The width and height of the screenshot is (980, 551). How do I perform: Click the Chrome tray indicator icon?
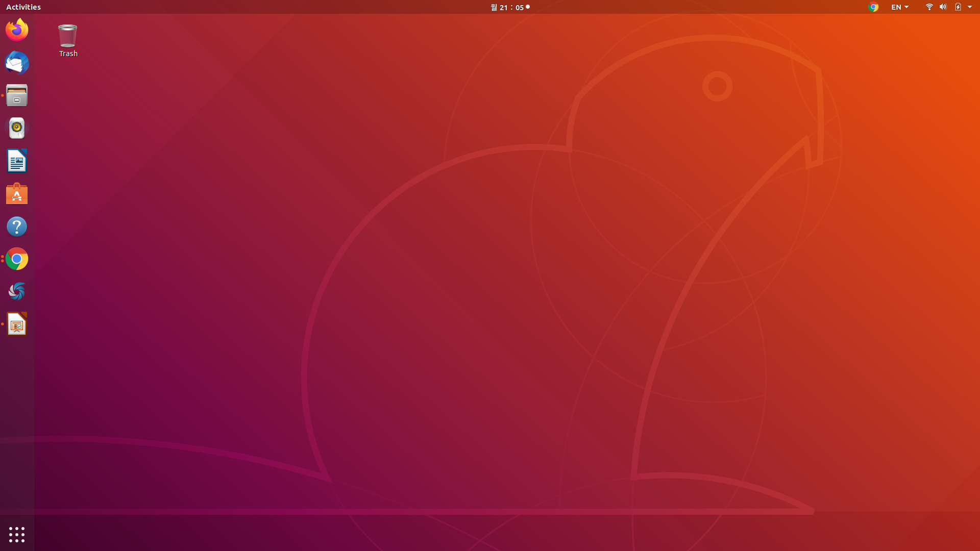(873, 7)
